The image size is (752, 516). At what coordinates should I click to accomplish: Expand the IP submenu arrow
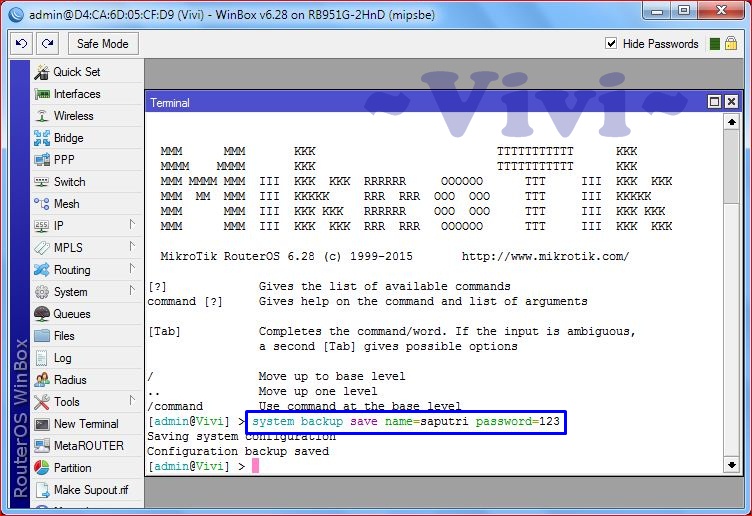[x=132, y=224]
